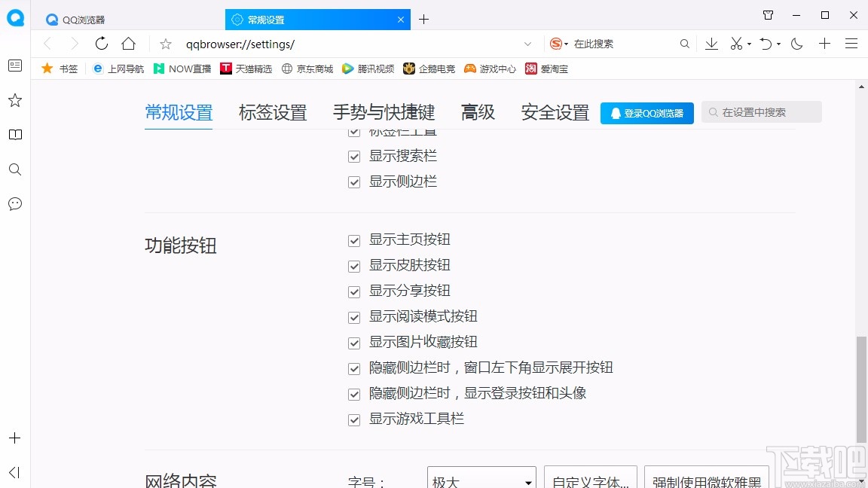Viewport: 868px width, 488px height.
Task: Click the 登录QQ浏览器 login button
Action: (646, 113)
